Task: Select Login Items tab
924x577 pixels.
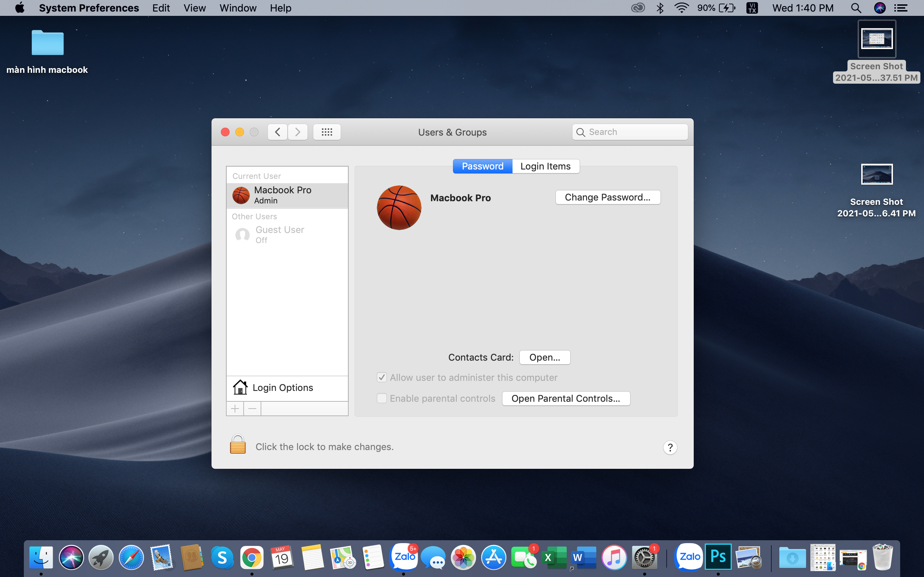Action: click(545, 166)
